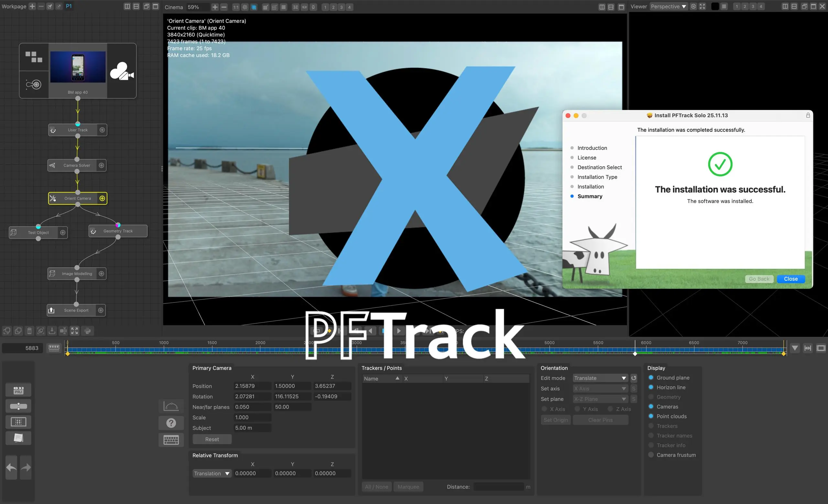Sort trackers by the Name column header
Image resolution: width=828 pixels, height=504 pixels.
(382, 379)
